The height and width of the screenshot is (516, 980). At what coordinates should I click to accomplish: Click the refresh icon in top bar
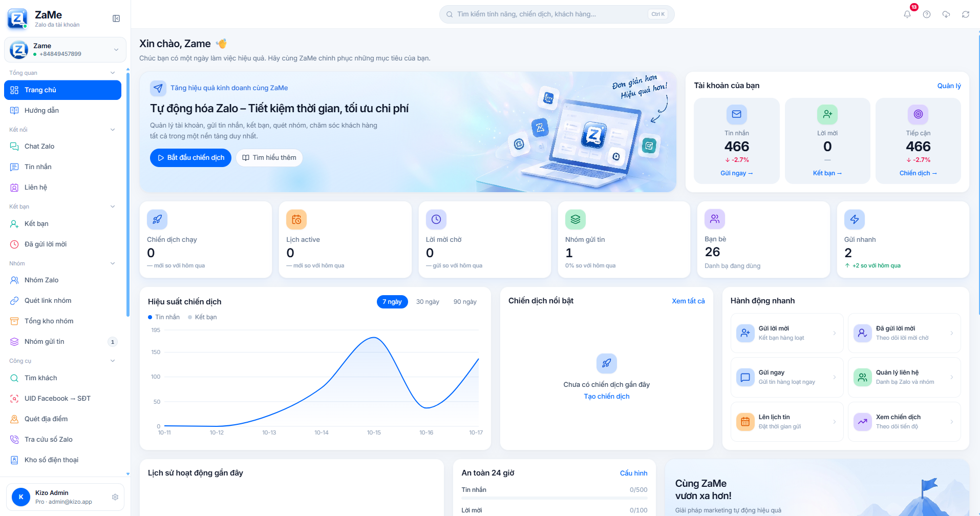[966, 14]
